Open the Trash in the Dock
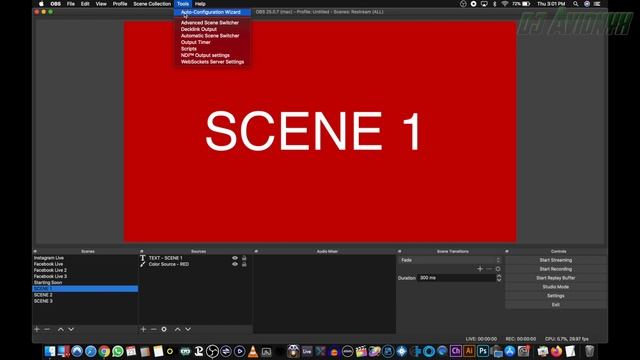The image size is (640, 360). [x=589, y=351]
